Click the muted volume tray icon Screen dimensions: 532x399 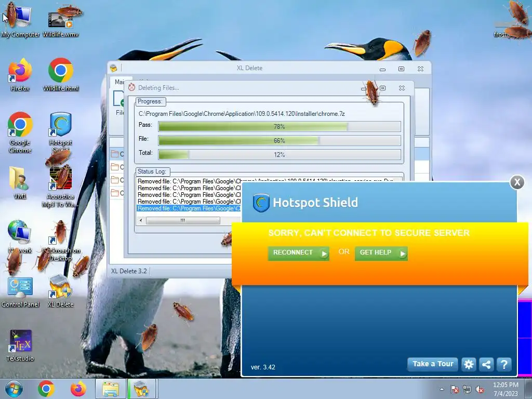(480, 389)
